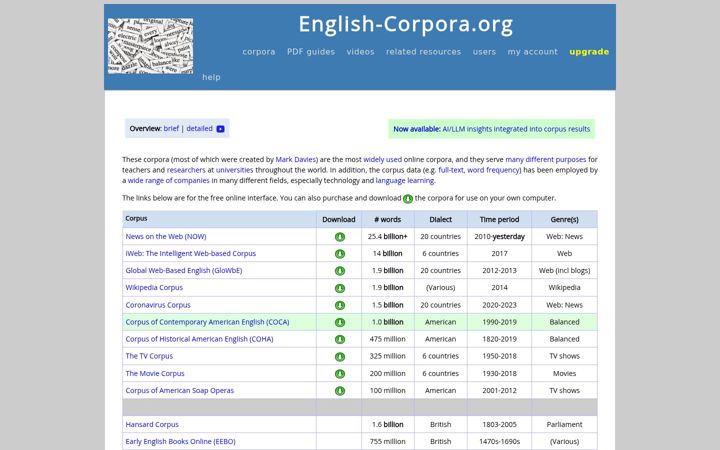The image size is (720, 450).
Task: Click the green download icon in the purchase sentence
Action: click(x=408, y=199)
